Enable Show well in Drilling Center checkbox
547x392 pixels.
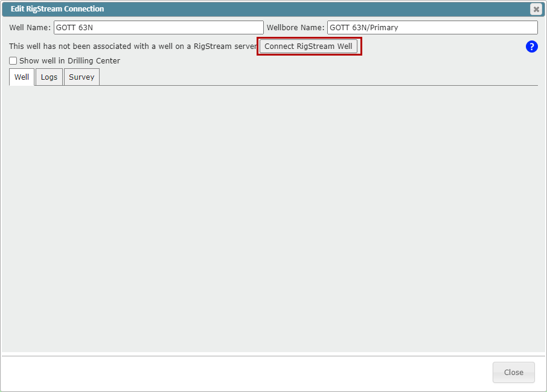click(x=13, y=61)
